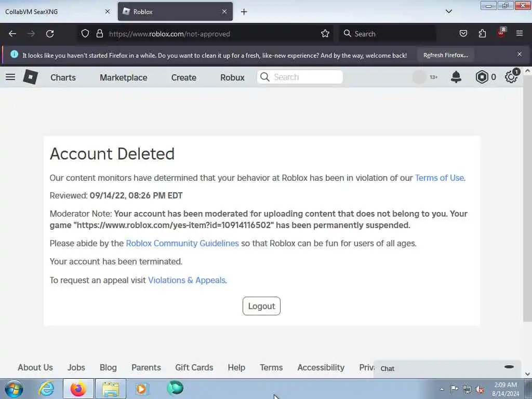Click the Parents footer link

[146, 367]
